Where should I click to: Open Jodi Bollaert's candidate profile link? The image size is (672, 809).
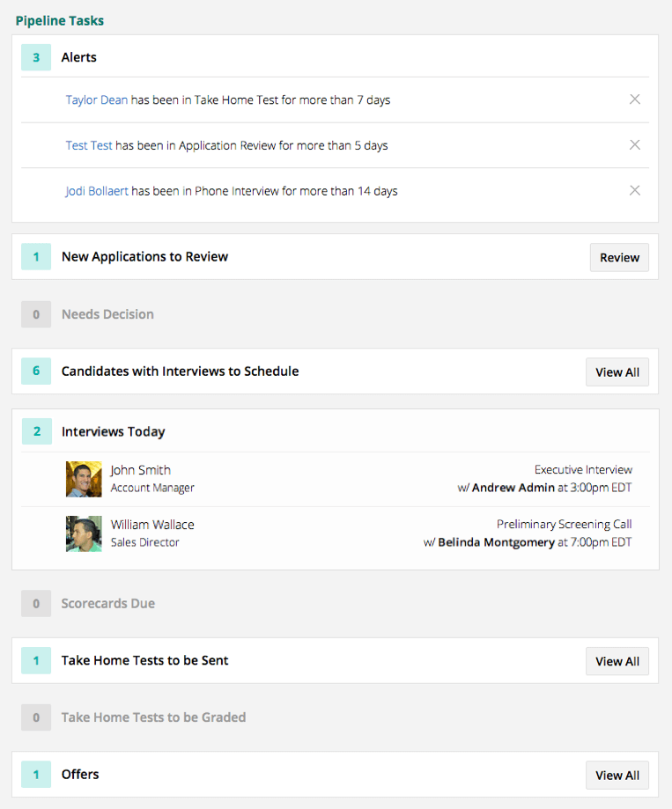[x=98, y=192]
